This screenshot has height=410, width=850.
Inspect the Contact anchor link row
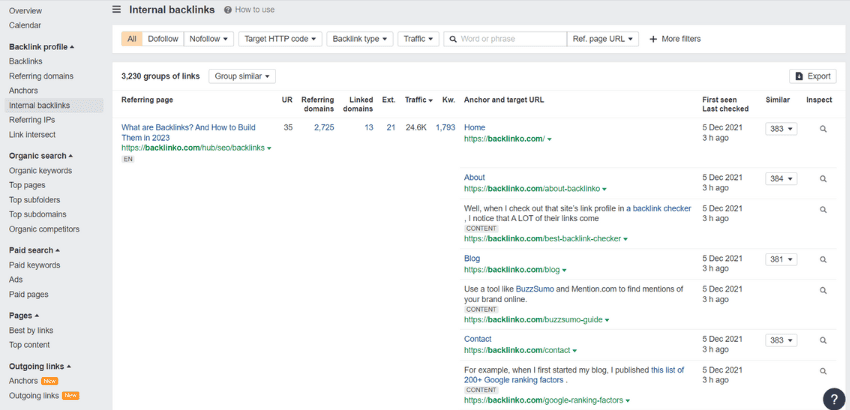[x=823, y=341]
